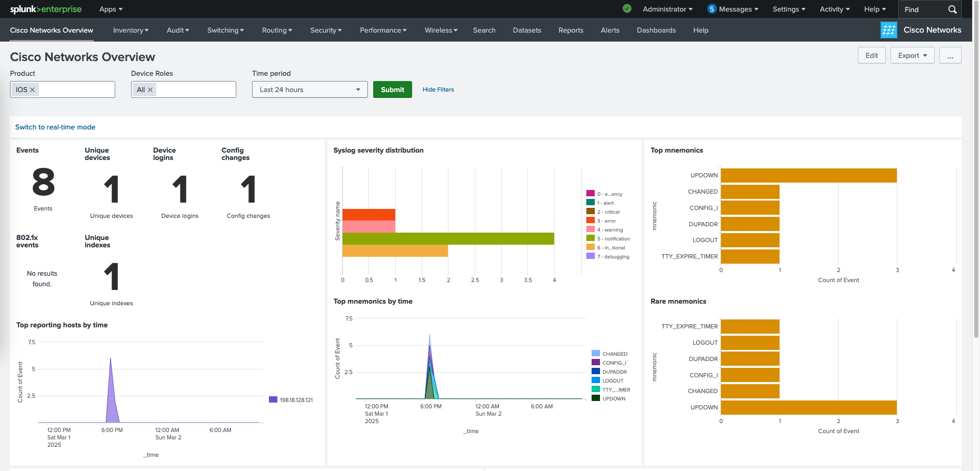Click the Splunk Enterprise logo

click(x=46, y=9)
